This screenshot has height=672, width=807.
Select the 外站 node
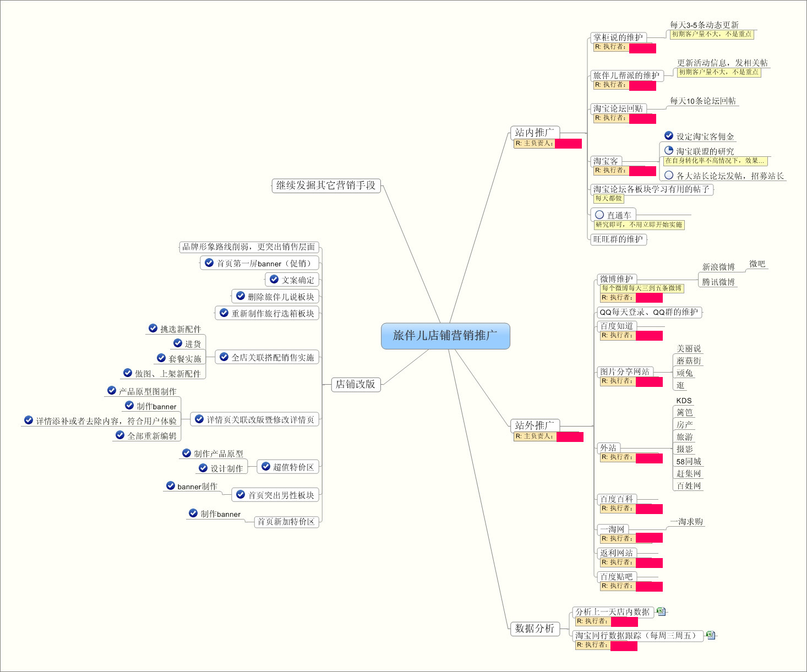click(x=608, y=447)
